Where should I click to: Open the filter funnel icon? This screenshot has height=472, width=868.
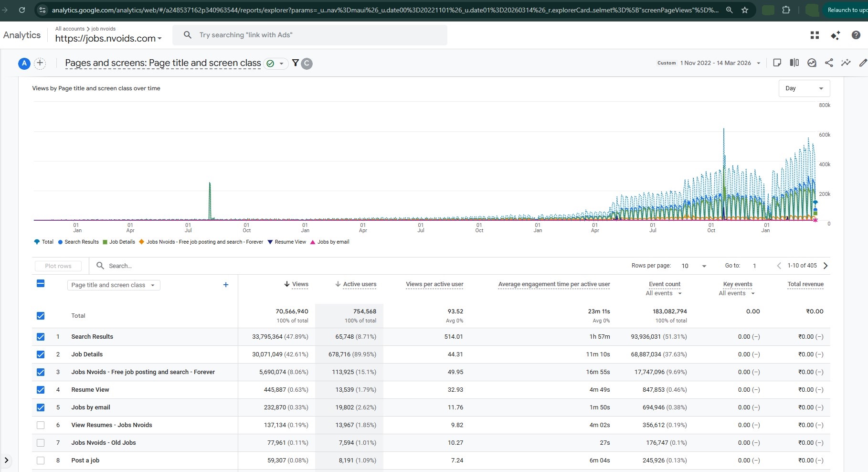pos(296,63)
